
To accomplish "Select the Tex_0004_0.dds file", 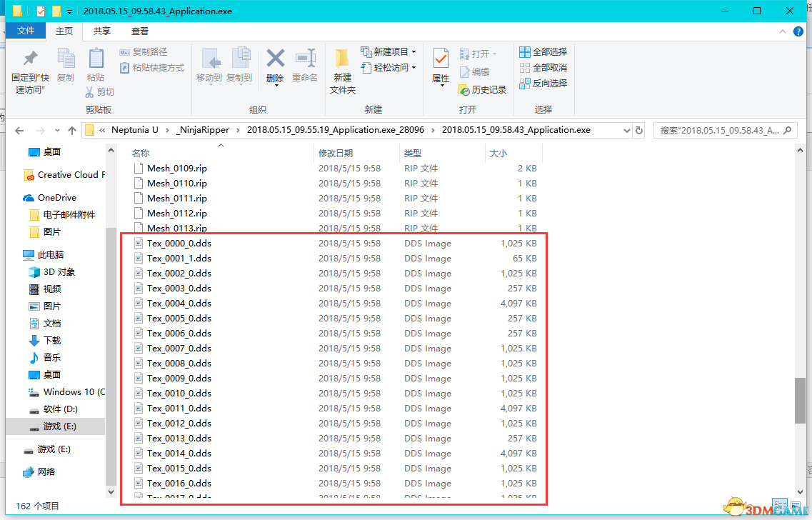I will (179, 304).
